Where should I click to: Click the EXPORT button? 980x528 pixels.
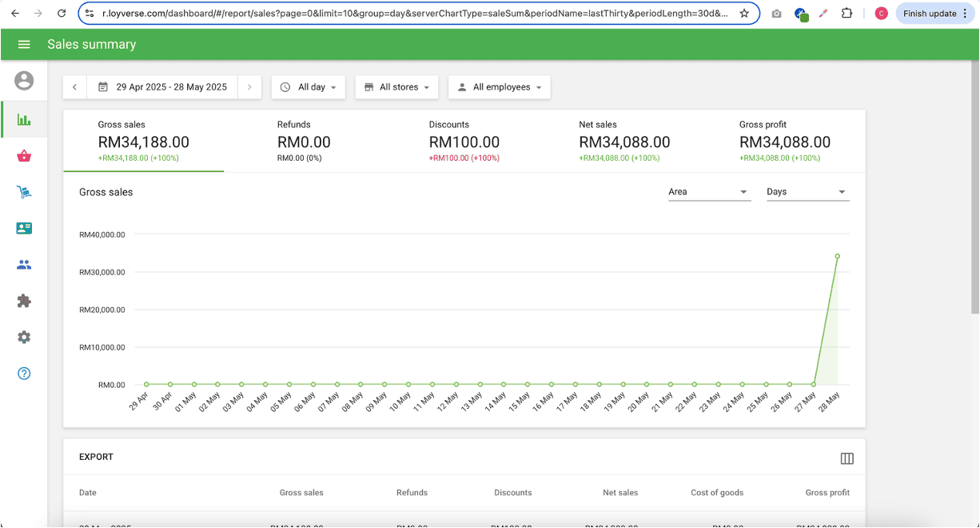tap(96, 458)
